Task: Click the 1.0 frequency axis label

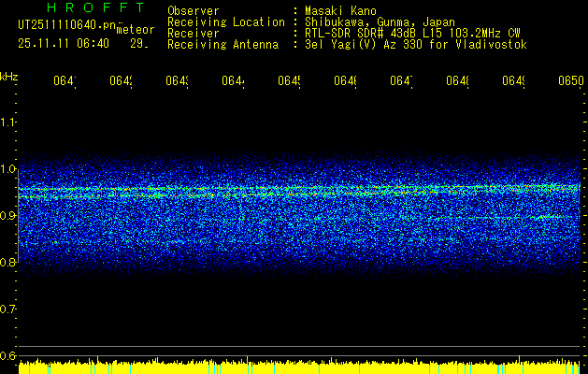Action: pyautogui.click(x=8, y=169)
